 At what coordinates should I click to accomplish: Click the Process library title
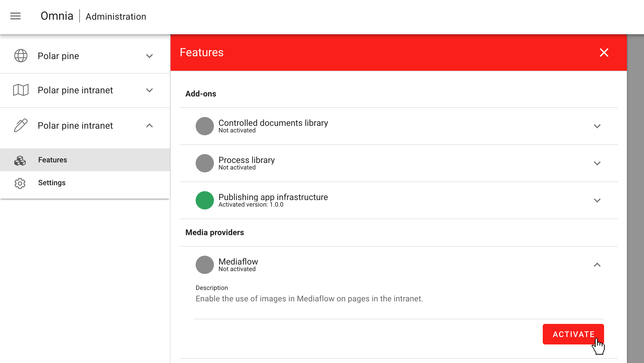point(247,160)
